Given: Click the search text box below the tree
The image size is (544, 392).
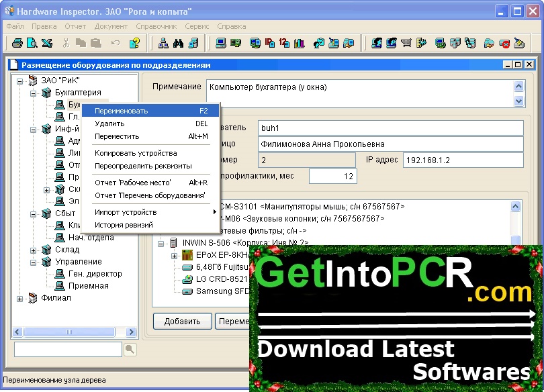Looking at the screenshot, I should [x=68, y=349].
